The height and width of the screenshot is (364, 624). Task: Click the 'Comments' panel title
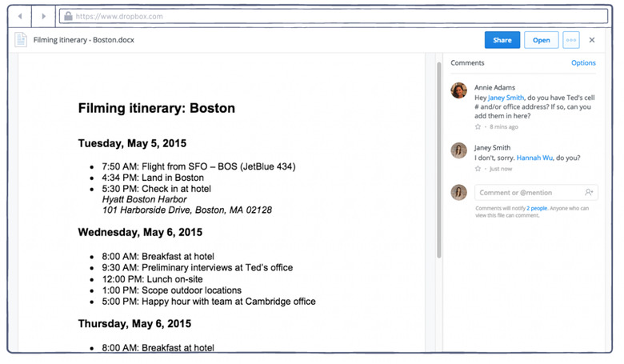click(467, 63)
